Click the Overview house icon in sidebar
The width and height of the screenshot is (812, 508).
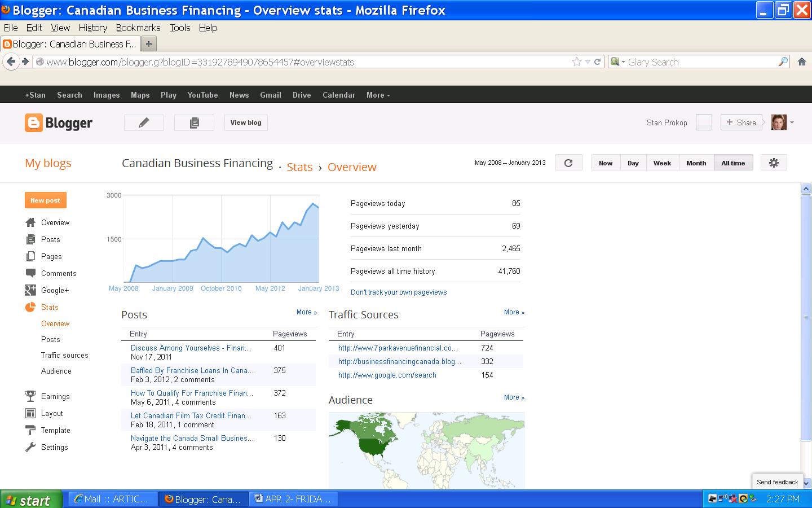(30, 222)
